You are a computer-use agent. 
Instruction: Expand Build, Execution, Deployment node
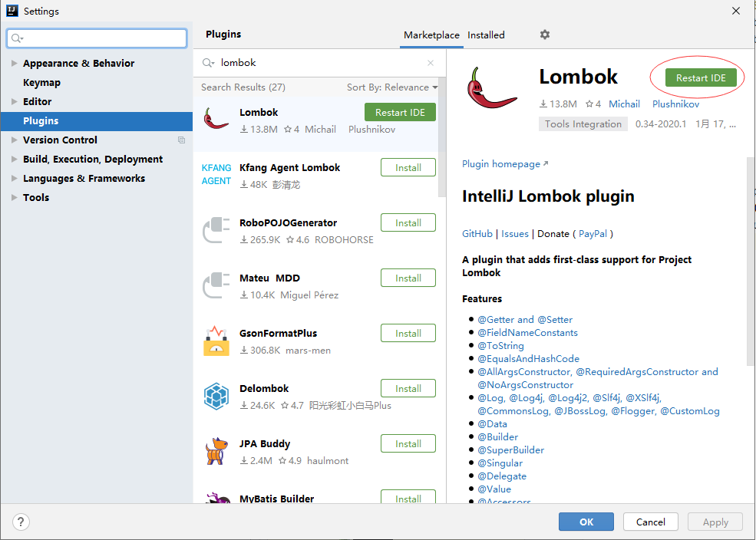coord(14,159)
